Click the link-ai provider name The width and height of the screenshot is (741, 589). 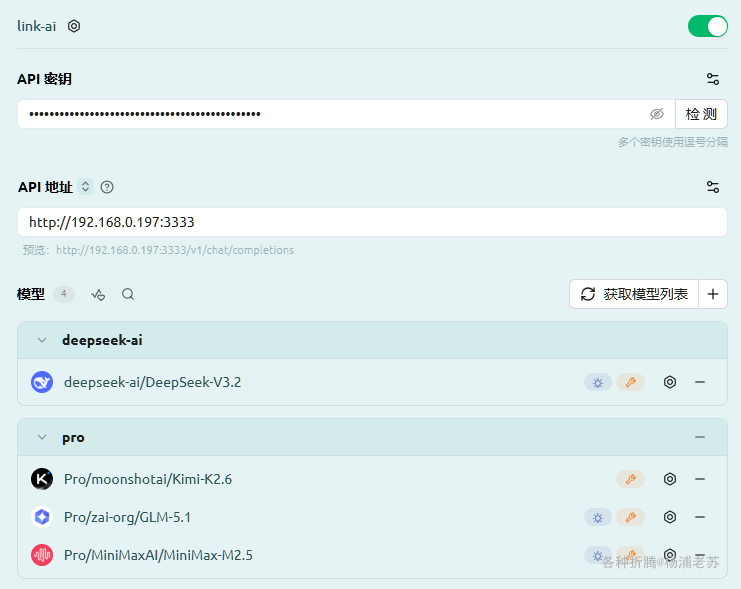point(36,26)
